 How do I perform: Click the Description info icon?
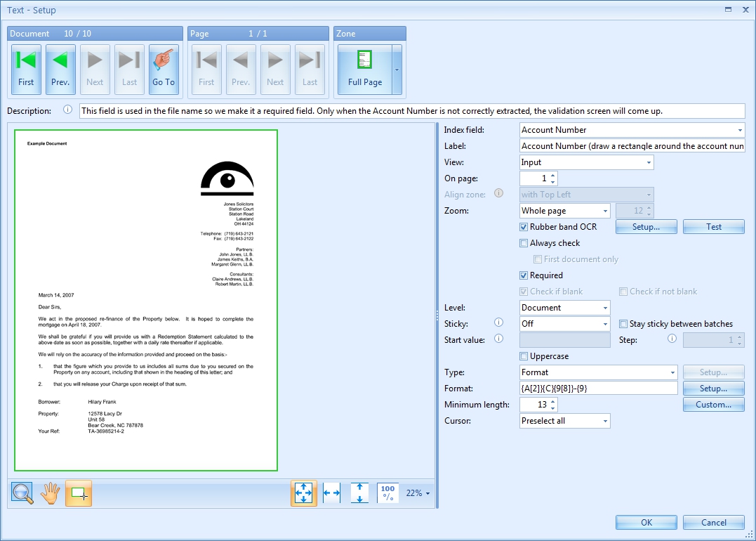[68, 110]
